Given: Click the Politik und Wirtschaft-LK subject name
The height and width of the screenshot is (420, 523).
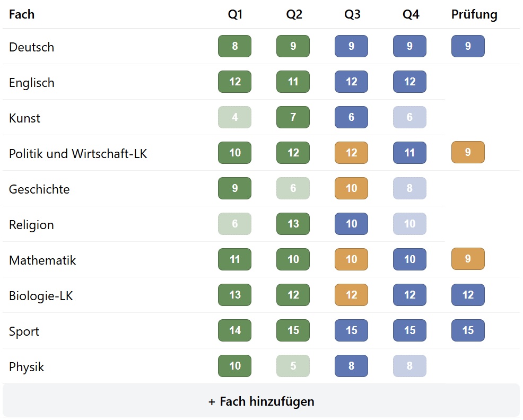Looking at the screenshot, I should 78,154.
